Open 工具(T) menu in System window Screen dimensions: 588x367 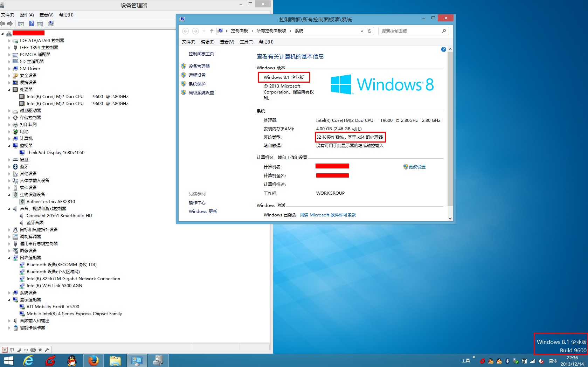(x=247, y=42)
